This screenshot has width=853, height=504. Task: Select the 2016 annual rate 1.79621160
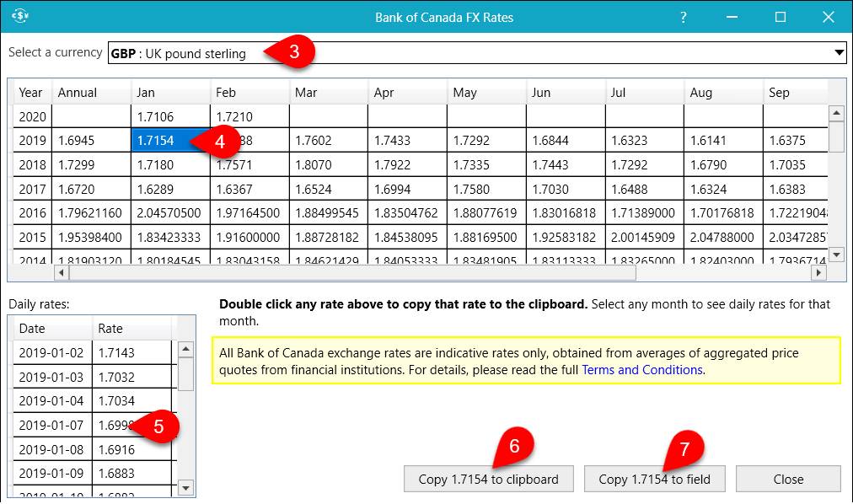tap(91, 212)
